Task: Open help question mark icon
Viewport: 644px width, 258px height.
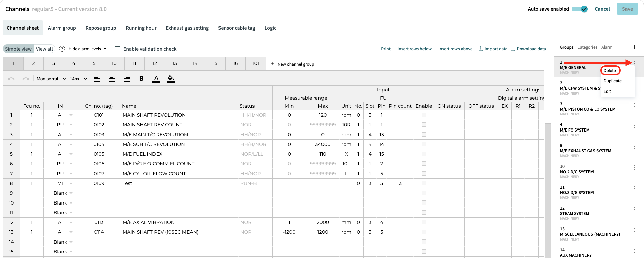Action: tap(62, 49)
